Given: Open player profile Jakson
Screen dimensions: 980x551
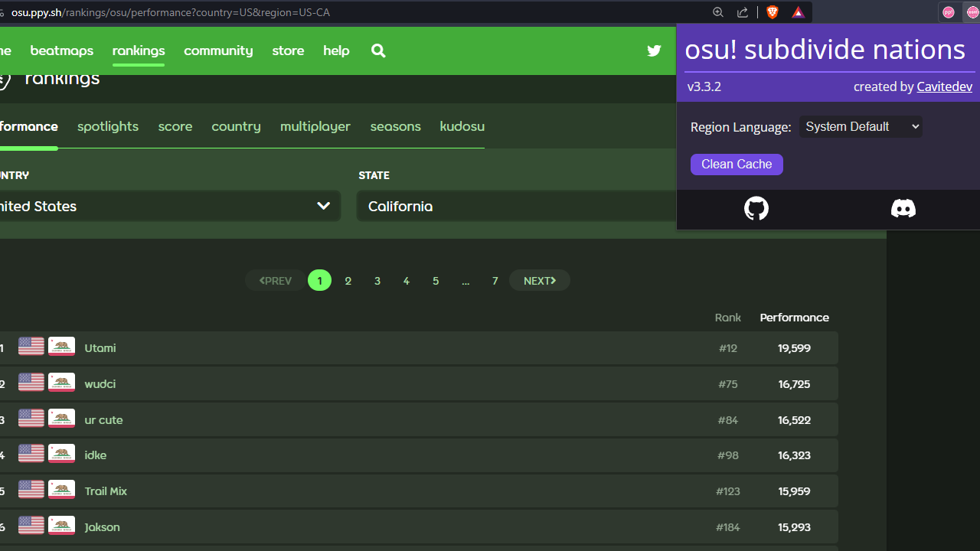Looking at the screenshot, I should click(x=102, y=527).
